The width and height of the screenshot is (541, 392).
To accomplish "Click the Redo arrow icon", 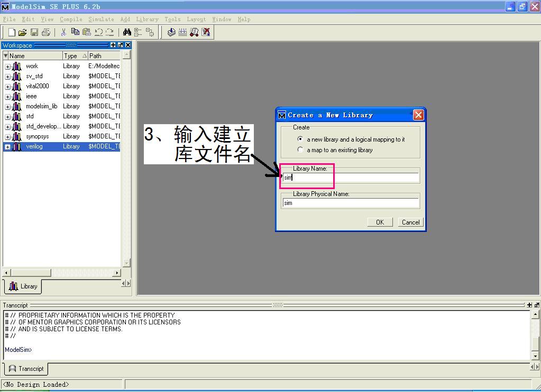I will (x=110, y=32).
